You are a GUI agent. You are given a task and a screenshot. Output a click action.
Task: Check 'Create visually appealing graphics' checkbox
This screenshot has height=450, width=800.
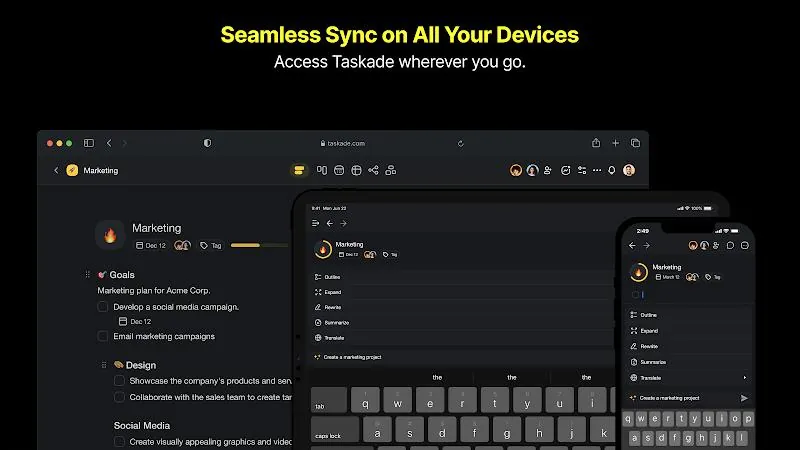point(119,442)
